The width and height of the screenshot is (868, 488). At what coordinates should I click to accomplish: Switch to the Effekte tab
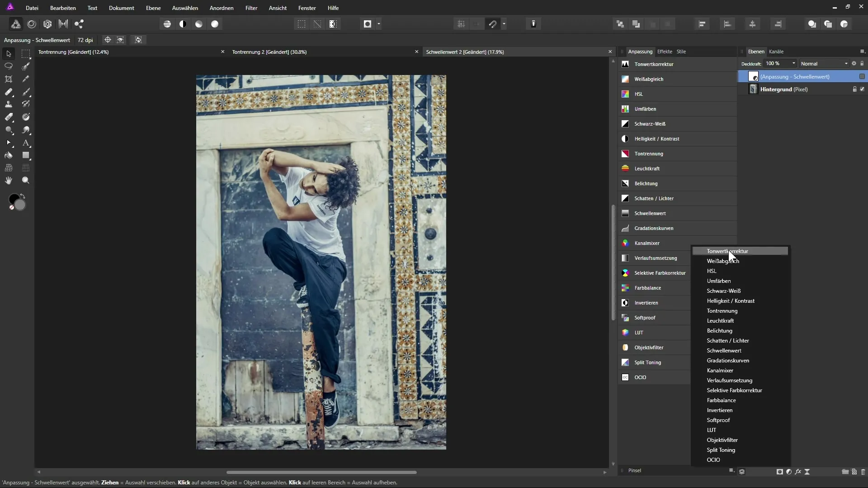point(665,52)
